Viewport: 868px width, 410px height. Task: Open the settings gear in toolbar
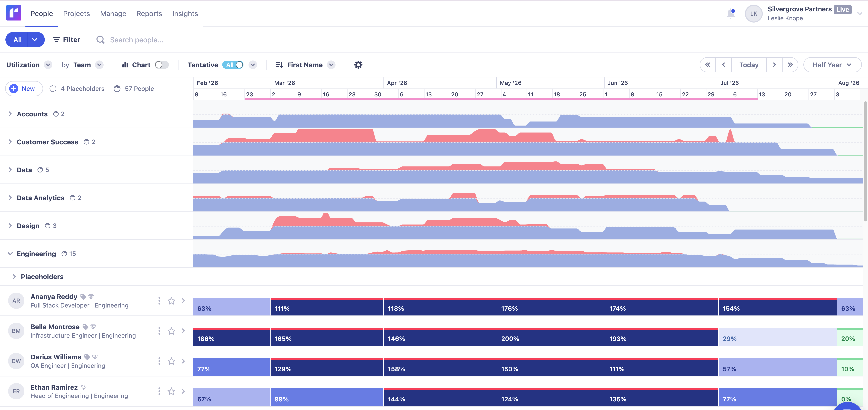[358, 65]
